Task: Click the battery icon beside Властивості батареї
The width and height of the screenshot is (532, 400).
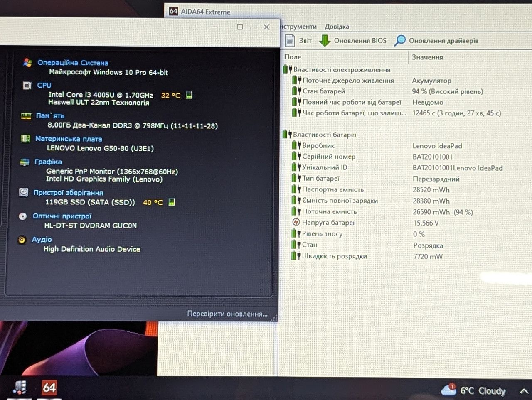Action: pos(287,134)
